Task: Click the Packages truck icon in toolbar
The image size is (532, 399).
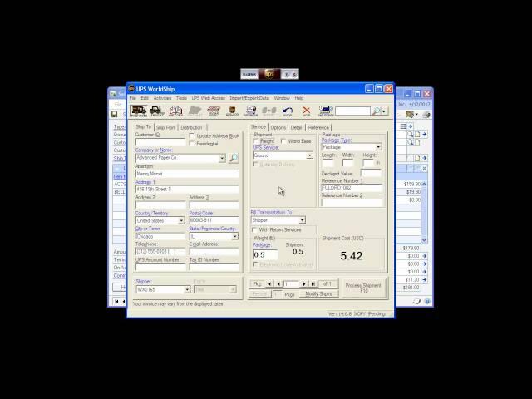Action: pos(139,111)
